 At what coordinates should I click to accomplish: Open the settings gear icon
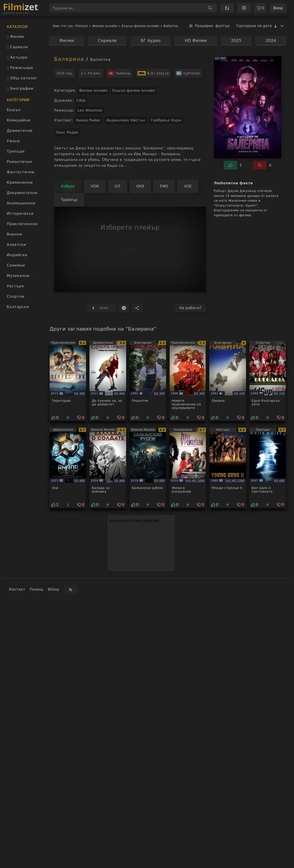[244, 8]
